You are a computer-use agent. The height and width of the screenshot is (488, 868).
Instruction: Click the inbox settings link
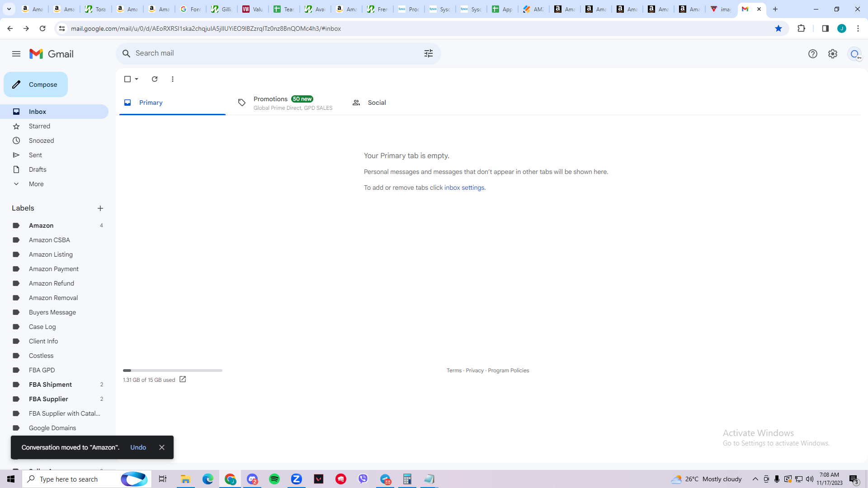click(x=464, y=188)
